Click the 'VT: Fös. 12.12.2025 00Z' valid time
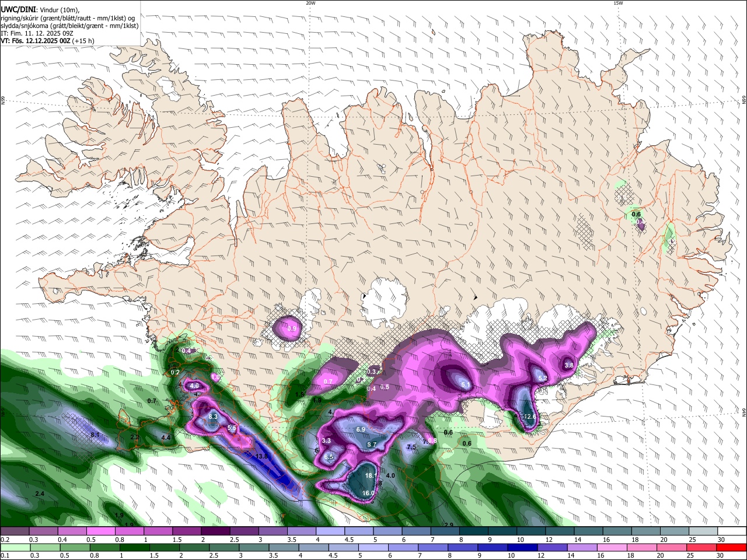Screen dimensions: 747x560 (36, 41)
